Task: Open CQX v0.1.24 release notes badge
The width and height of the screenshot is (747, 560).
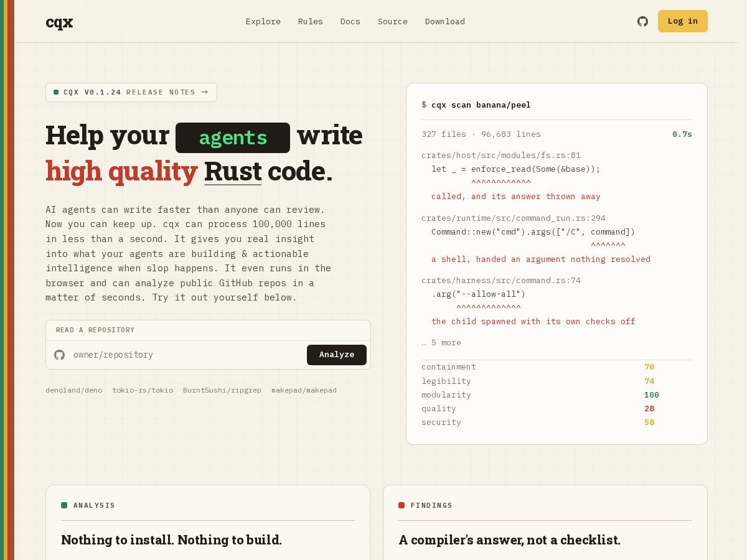Action: 131,92
